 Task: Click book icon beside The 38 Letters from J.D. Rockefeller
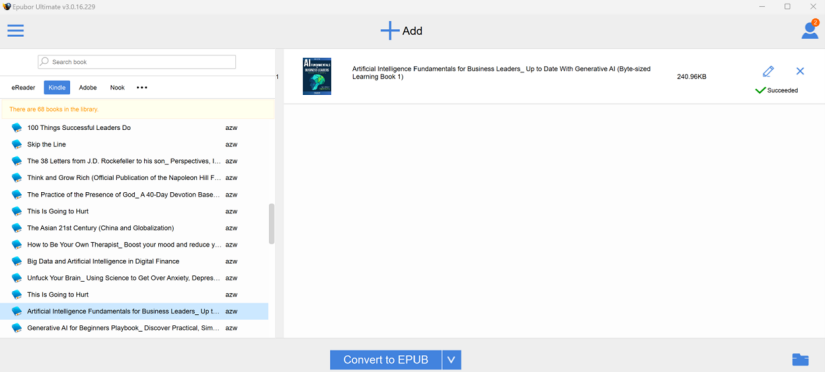[17, 161]
